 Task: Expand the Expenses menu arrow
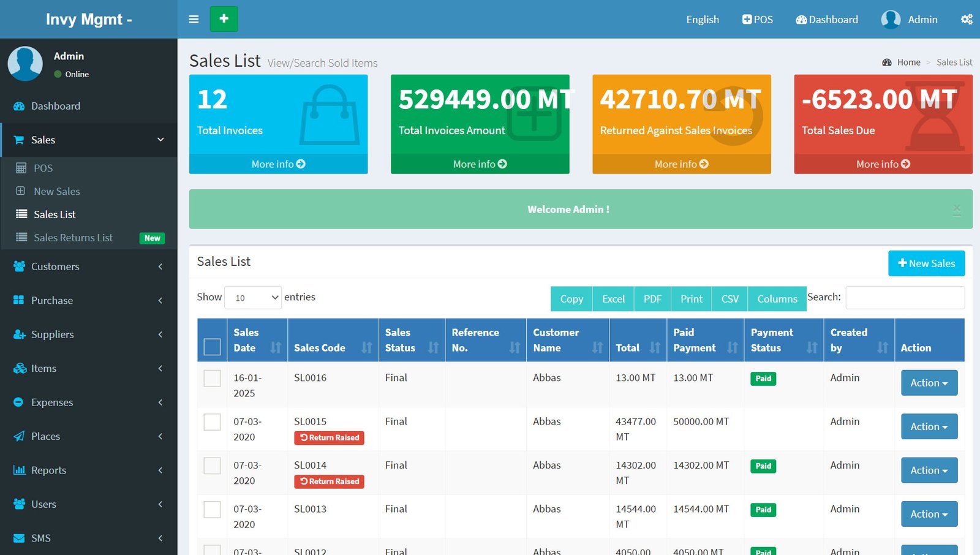(x=160, y=402)
